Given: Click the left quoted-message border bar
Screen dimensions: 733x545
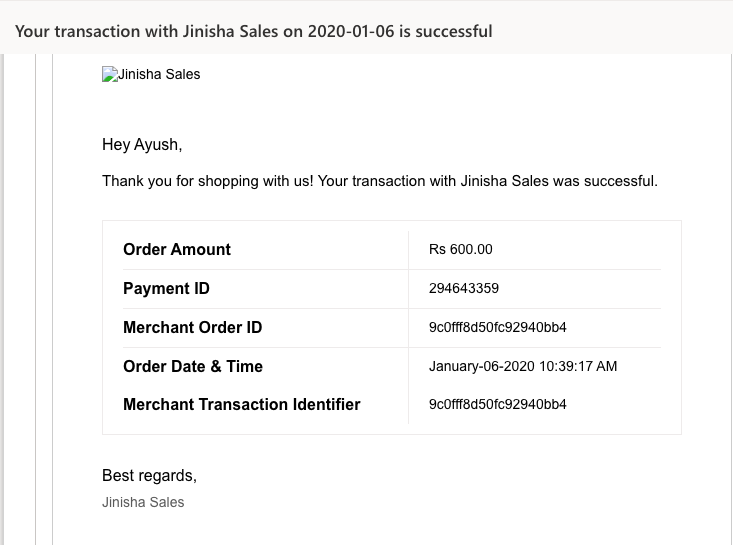Looking at the screenshot, I should pyautogui.click(x=36, y=299).
